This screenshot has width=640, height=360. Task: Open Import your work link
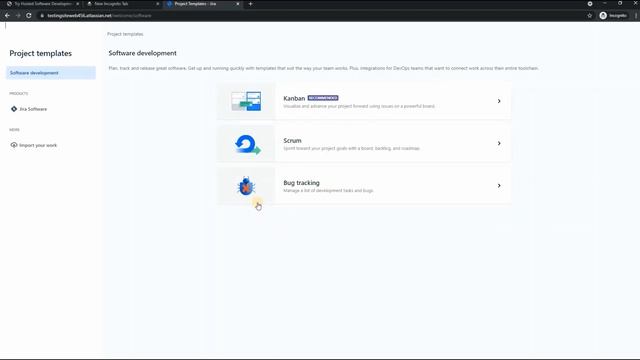[x=38, y=145]
